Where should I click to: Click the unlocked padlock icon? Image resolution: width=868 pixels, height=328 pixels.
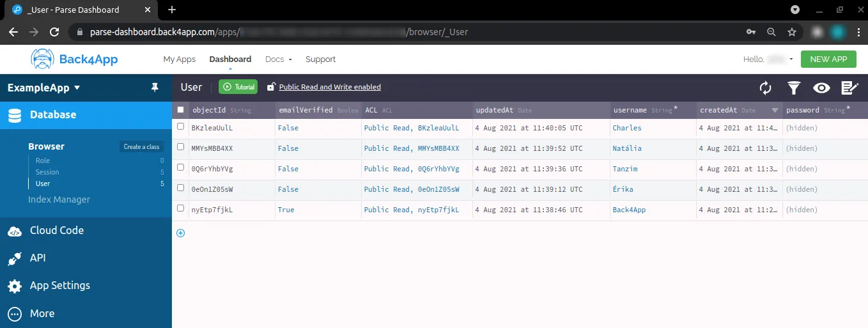pos(271,87)
